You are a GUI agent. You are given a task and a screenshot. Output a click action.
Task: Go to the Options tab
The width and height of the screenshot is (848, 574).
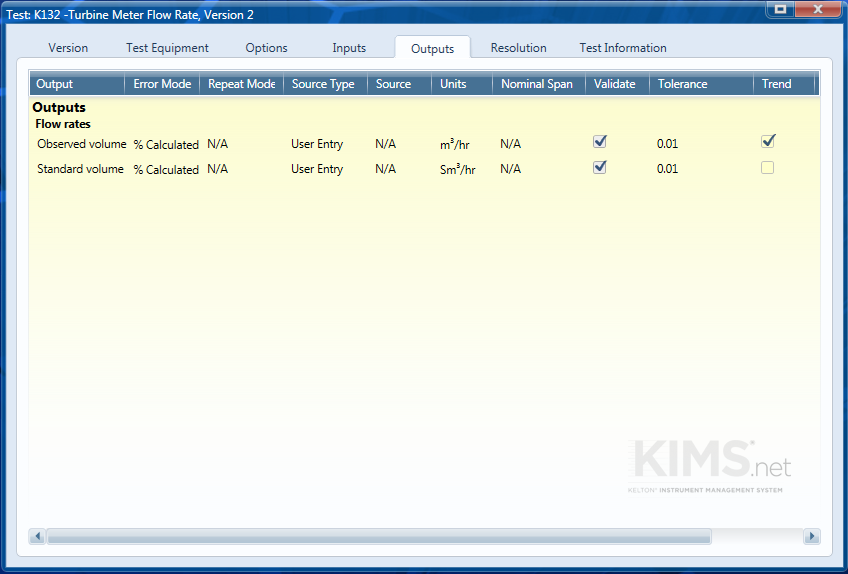266,48
